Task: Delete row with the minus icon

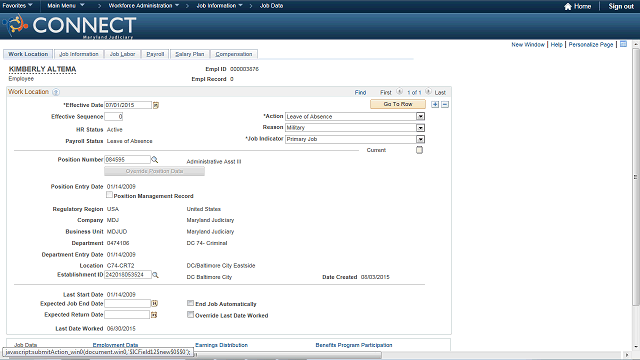Action: pyautogui.click(x=445, y=104)
